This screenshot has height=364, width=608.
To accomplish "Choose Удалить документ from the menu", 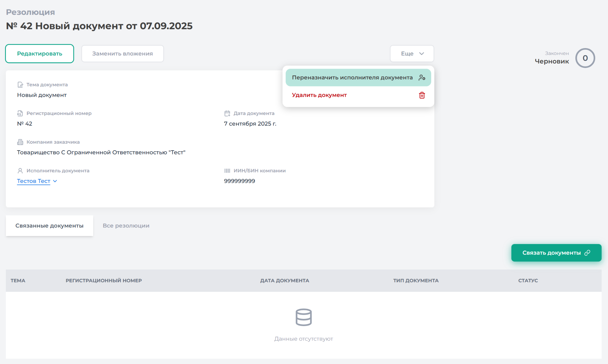I will (319, 95).
